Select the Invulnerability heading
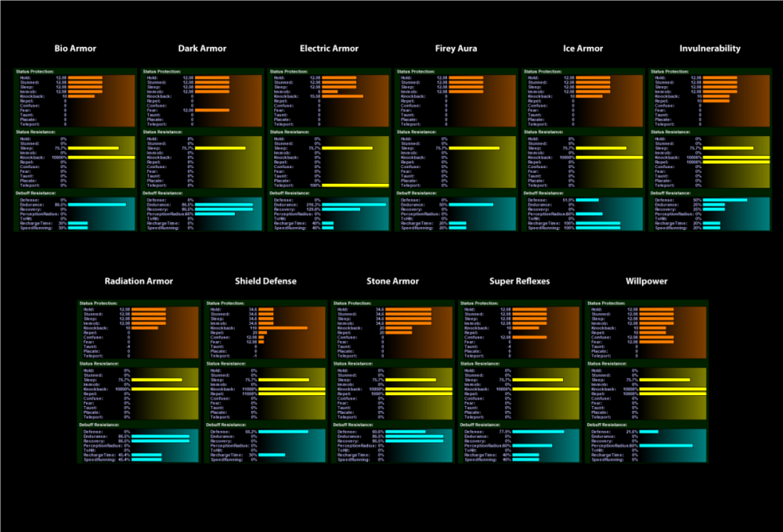Image resolution: width=783 pixels, height=532 pixels. click(709, 49)
